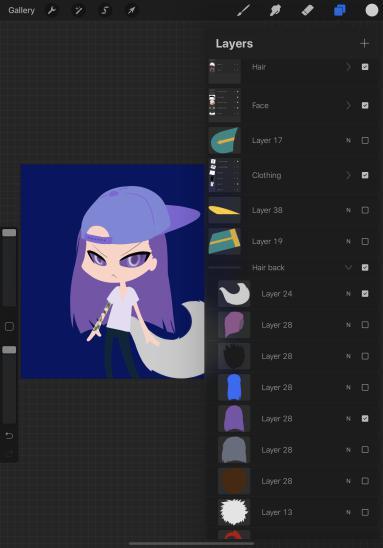Tap the undo arrow in sidebar

coord(9,435)
